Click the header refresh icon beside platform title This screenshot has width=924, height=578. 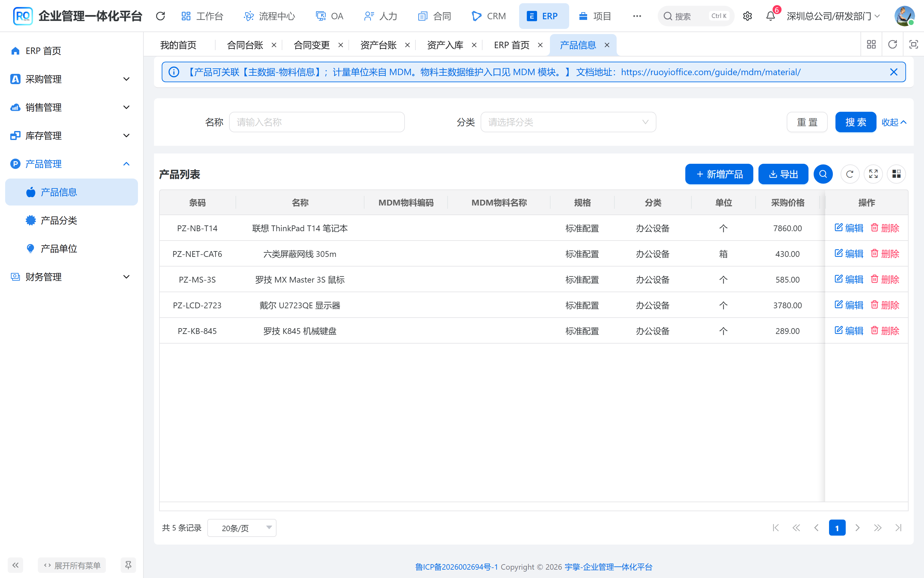coord(160,16)
